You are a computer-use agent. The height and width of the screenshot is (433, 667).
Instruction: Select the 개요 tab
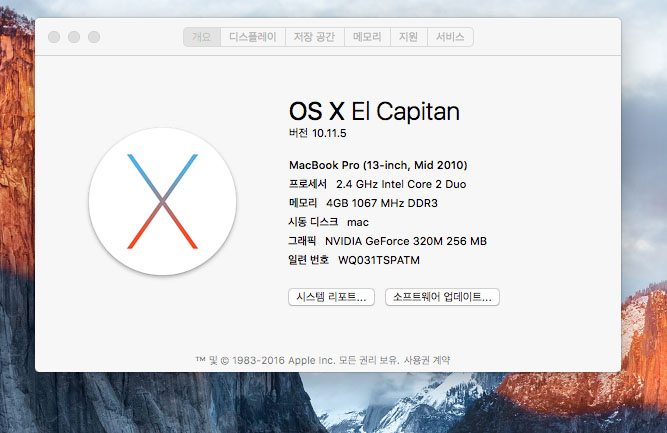(202, 37)
